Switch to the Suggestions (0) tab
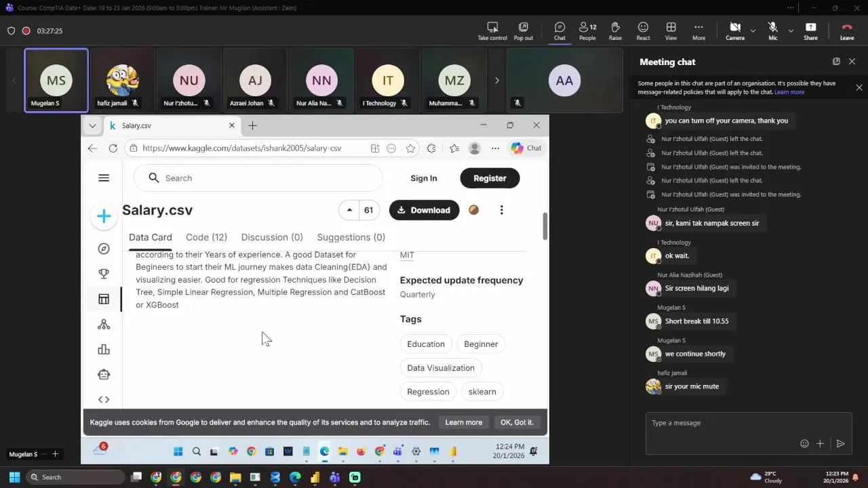This screenshot has width=868, height=488. click(x=351, y=237)
